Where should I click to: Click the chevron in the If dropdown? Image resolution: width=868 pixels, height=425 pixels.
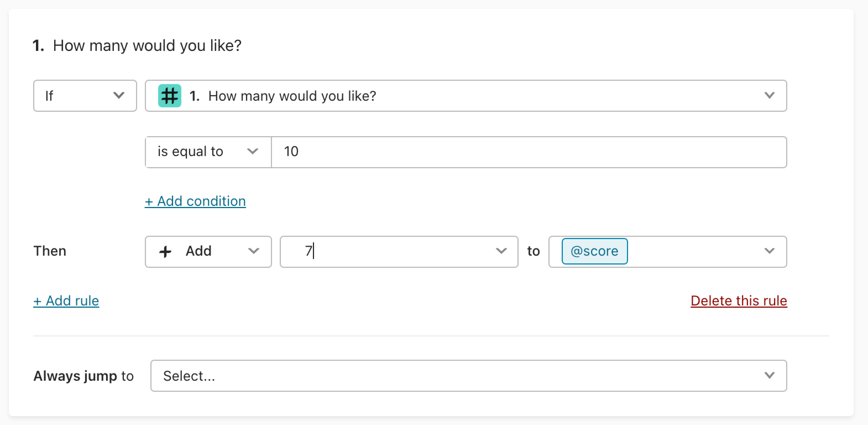(x=119, y=95)
